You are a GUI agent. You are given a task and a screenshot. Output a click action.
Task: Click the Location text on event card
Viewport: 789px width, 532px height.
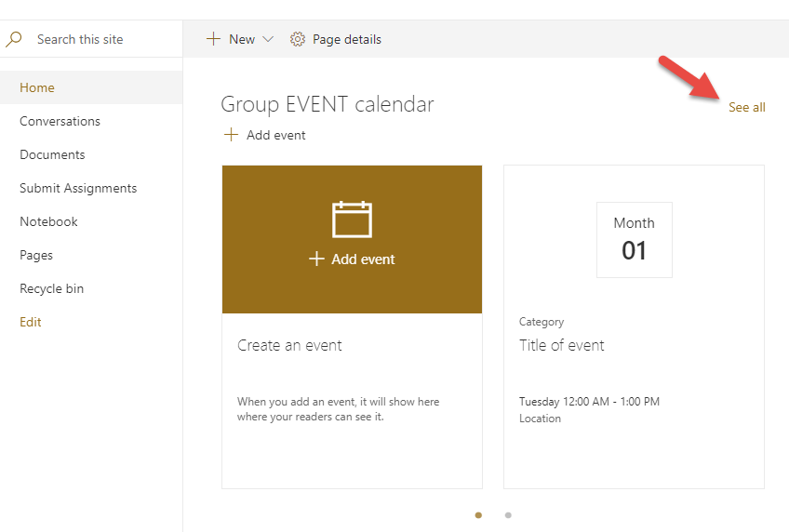[x=540, y=419]
